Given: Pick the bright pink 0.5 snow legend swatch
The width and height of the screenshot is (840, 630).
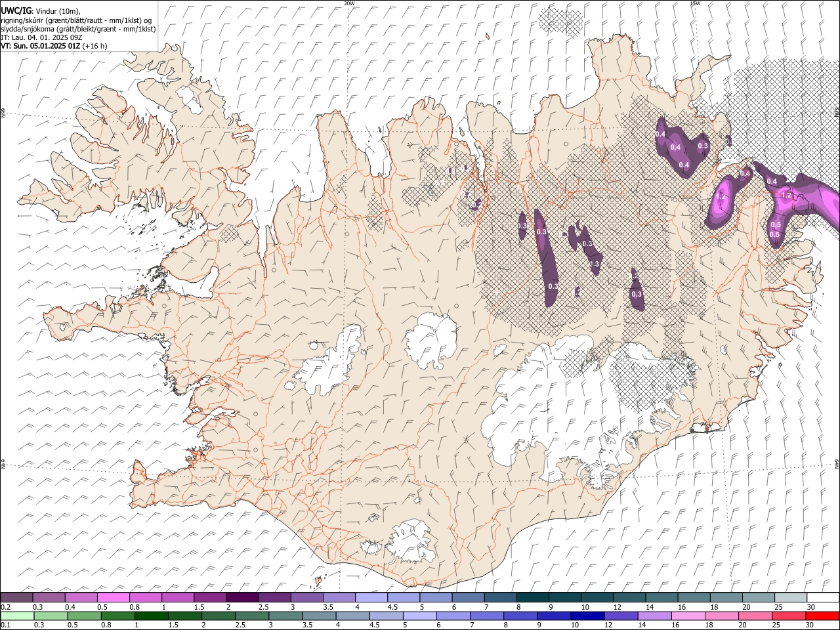Looking at the screenshot, I should coord(113,597).
